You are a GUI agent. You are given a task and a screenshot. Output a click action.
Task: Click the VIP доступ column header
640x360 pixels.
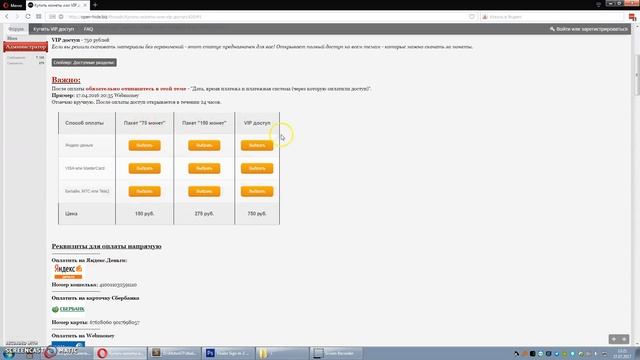pos(257,123)
